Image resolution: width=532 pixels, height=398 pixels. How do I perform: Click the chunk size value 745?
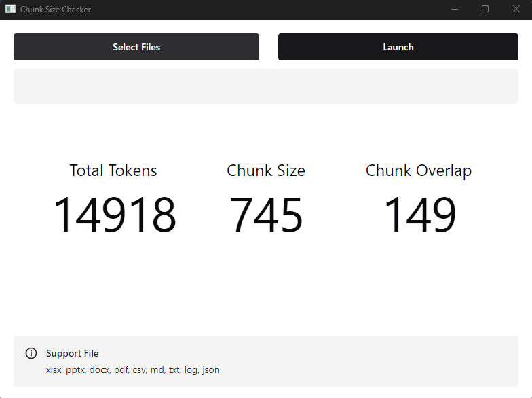pos(266,215)
